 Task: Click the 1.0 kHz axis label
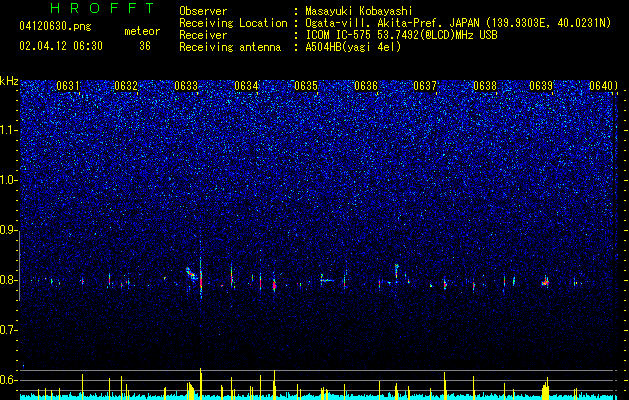(8, 180)
